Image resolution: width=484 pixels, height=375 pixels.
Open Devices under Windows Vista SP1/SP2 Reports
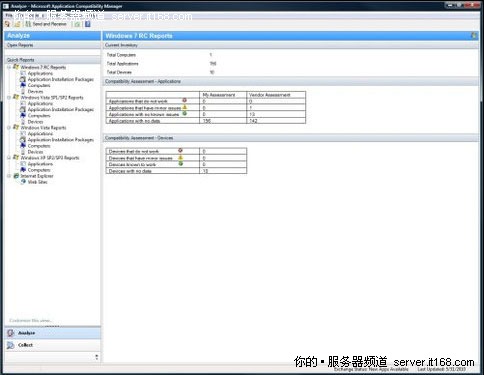[35, 122]
